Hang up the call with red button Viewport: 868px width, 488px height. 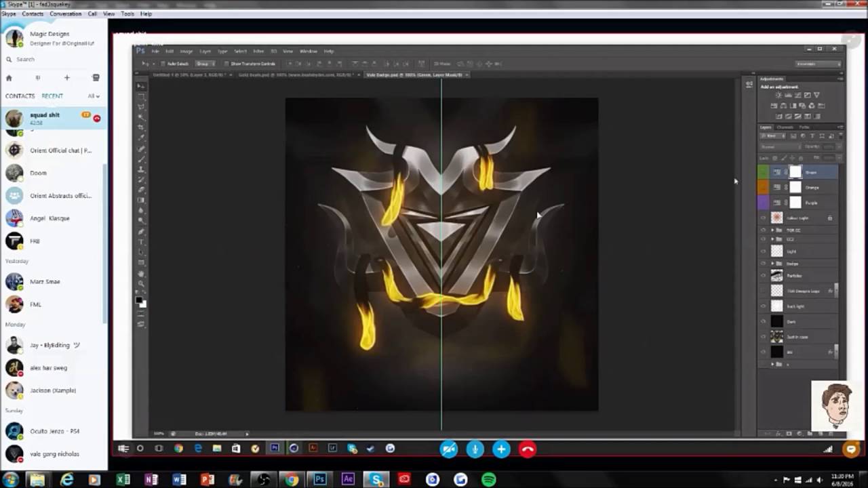coord(528,449)
